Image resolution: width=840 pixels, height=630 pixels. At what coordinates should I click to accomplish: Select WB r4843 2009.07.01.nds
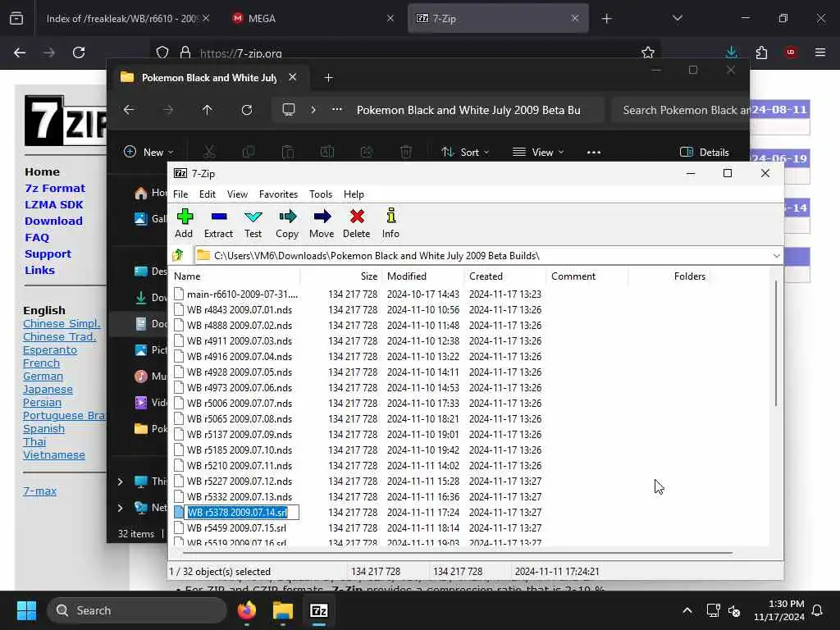click(239, 309)
